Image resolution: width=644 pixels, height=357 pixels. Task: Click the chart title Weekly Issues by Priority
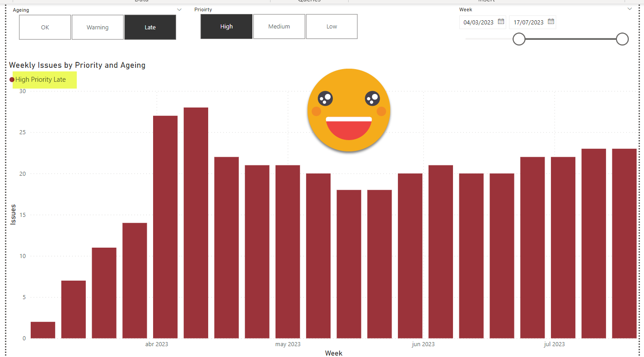[77, 65]
